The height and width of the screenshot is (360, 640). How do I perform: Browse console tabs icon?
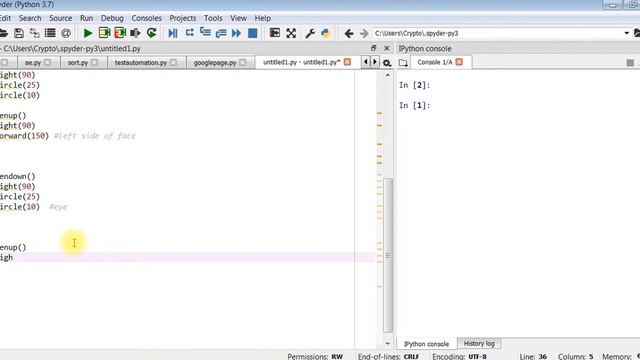[403, 62]
